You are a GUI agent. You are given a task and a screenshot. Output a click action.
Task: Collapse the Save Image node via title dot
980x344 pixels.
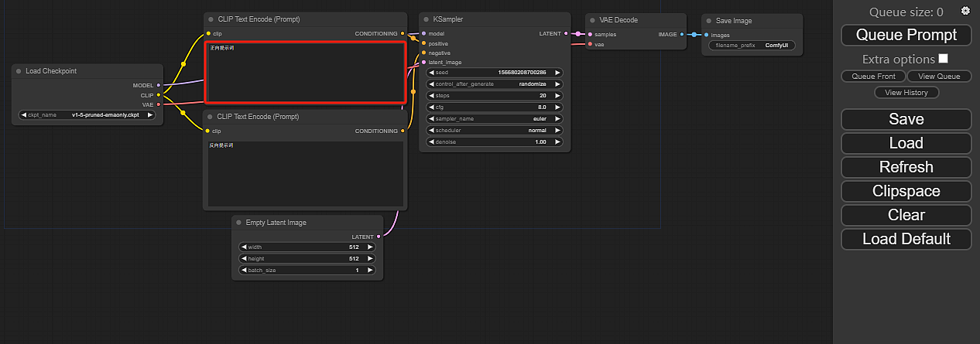[x=708, y=21]
